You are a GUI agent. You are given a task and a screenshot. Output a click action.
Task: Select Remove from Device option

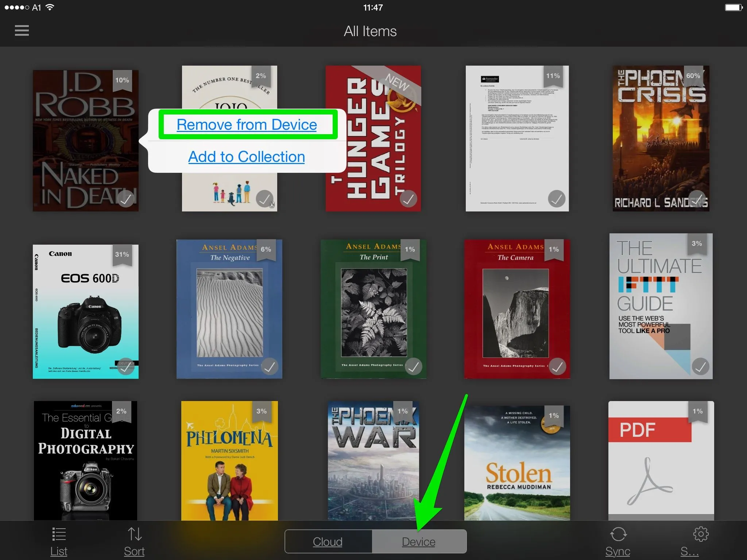(x=247, y=125)
